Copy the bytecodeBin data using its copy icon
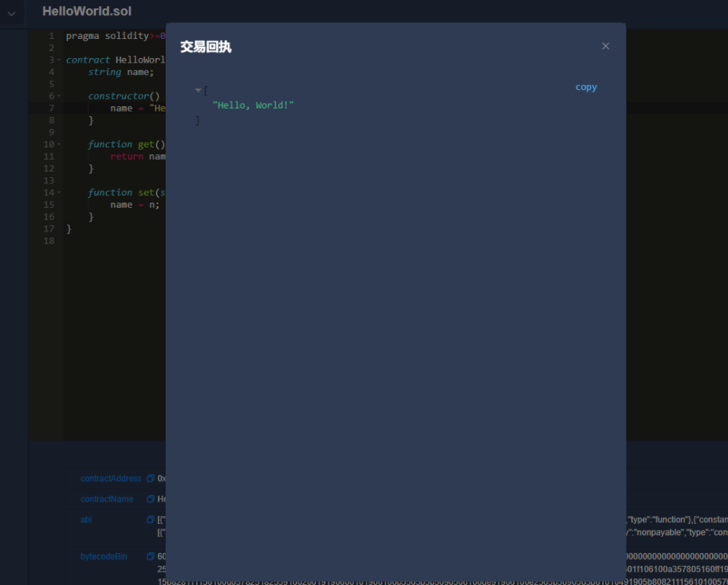728x585 pixels. click(x=149, y=556)
